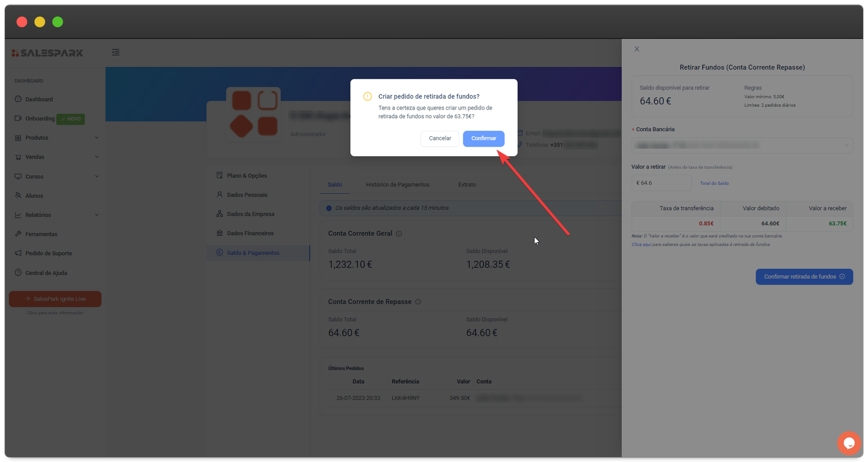The width and height of the screenshot is (868, 462).
Task: Click the Total do Saldo link
Action: 714,183
